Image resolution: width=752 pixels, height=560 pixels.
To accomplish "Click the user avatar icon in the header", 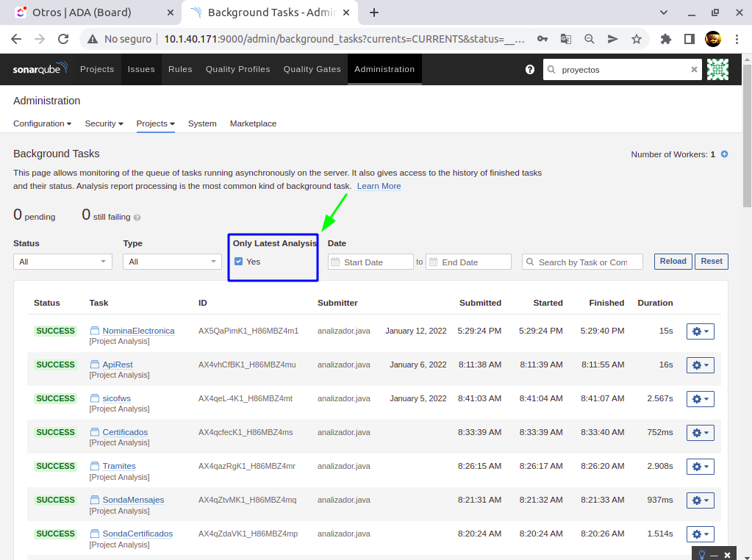I will click(717, 70).
